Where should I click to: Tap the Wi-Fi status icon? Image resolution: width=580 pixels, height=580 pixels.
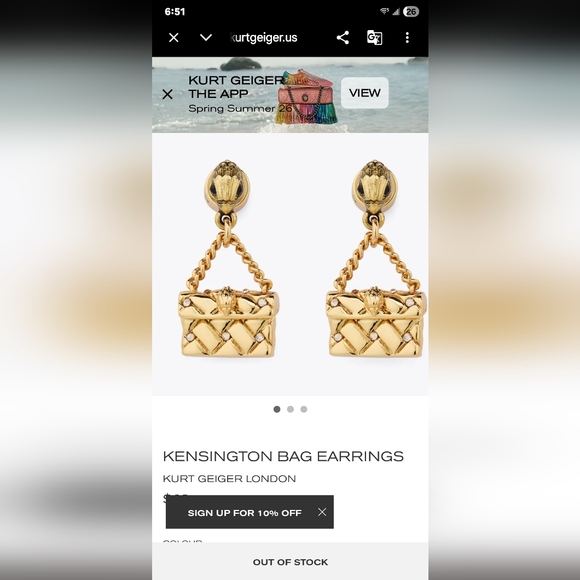click(385, 12)
